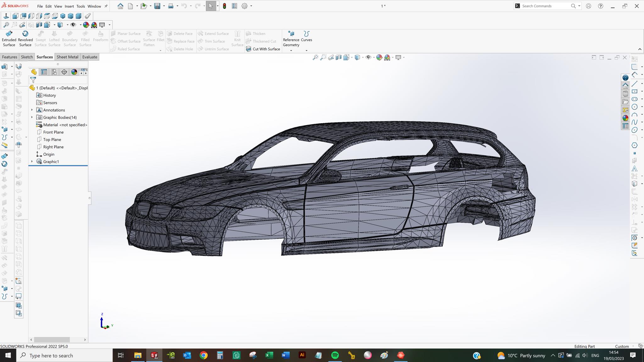644x362 pixels.
Task: Toggle the Hide/Show Items eye icon
Action: click(x=368, y=57)
